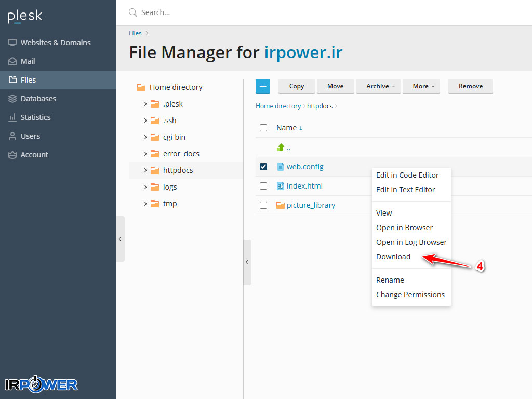532x399 pixels.
Task: Click the picture_library folder icon
Action: 281,205
